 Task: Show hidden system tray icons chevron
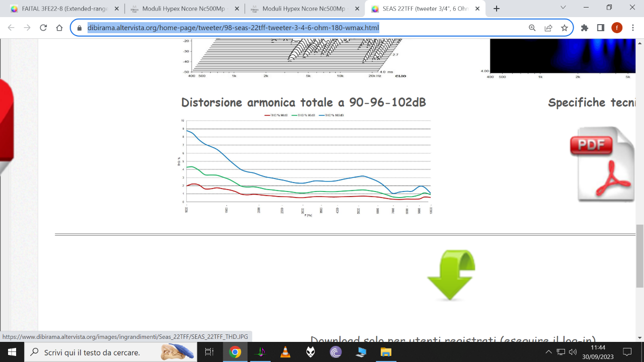tap(549, 352)
